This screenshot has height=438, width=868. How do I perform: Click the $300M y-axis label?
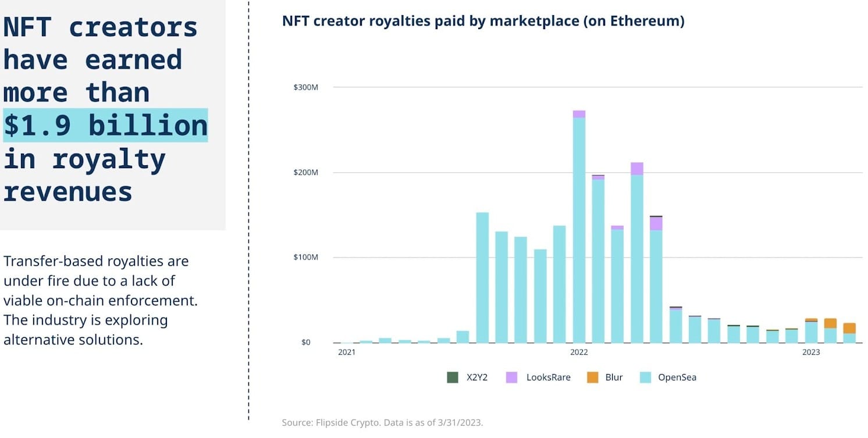click(305, 87)
